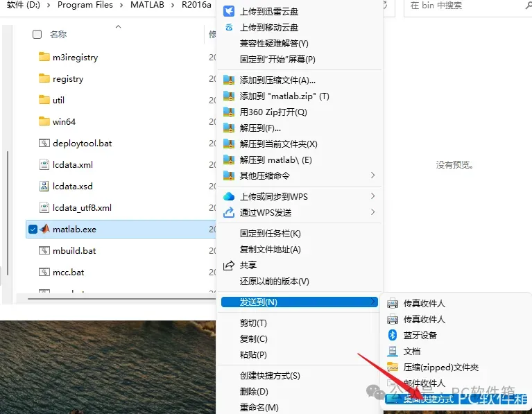Viewport: 532px width, 414px height.
Task: Select 固定到"开始"屏幕(P)
Action: pos(277,60)
